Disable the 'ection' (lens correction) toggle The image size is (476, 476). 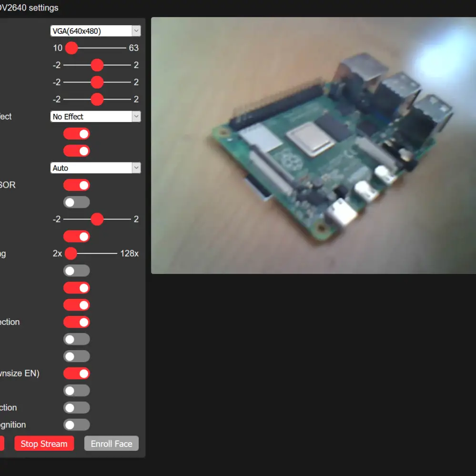coord(77,322)
